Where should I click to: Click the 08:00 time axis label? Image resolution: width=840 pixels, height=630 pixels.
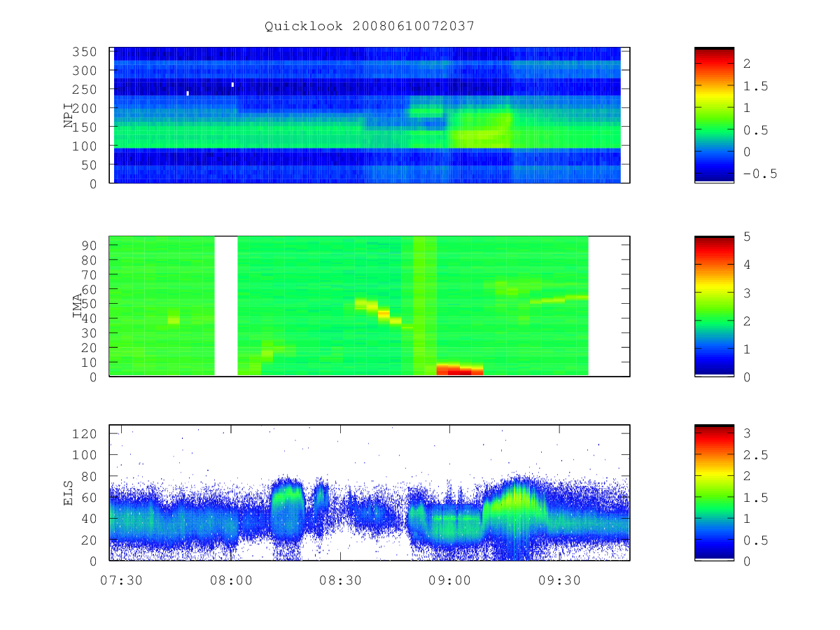click(230, 580)
